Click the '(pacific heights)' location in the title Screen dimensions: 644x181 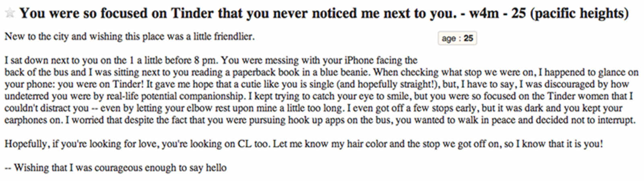pos(580,13)
